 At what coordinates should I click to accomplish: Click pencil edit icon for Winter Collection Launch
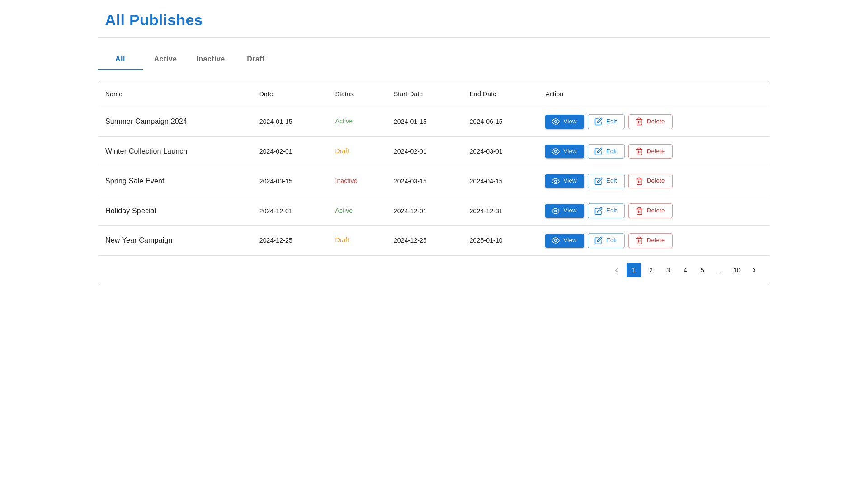[x=598, y=151]
